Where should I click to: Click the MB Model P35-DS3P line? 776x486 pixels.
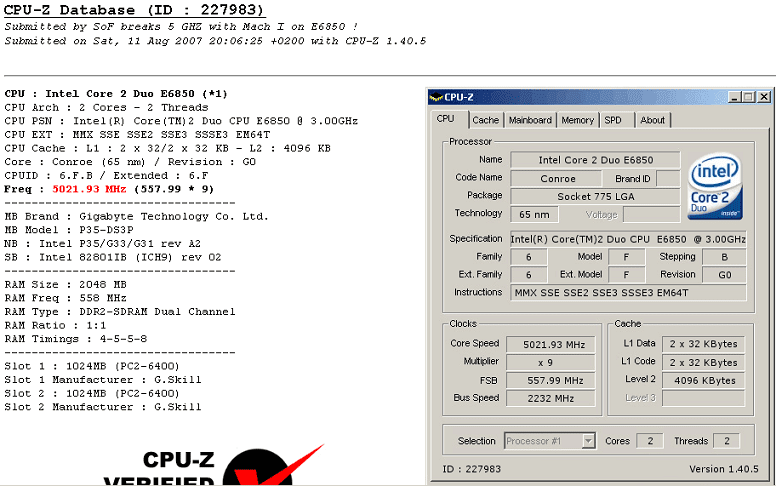coord(69,230)
